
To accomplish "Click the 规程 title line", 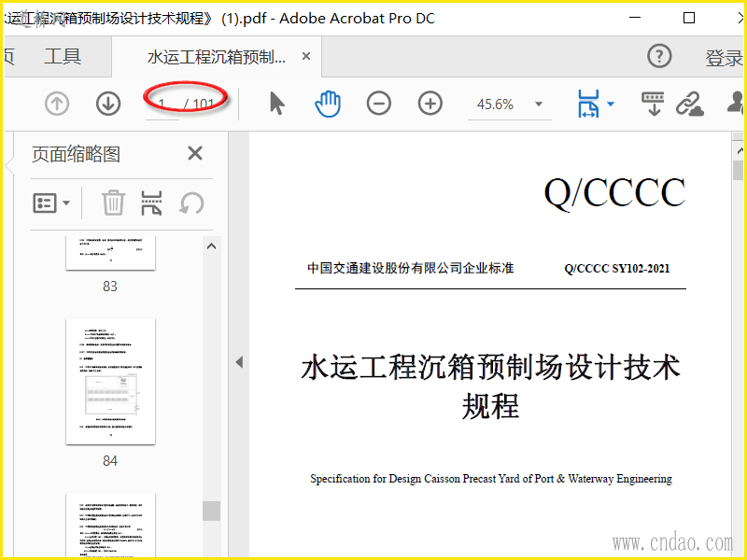I will 491,406.
